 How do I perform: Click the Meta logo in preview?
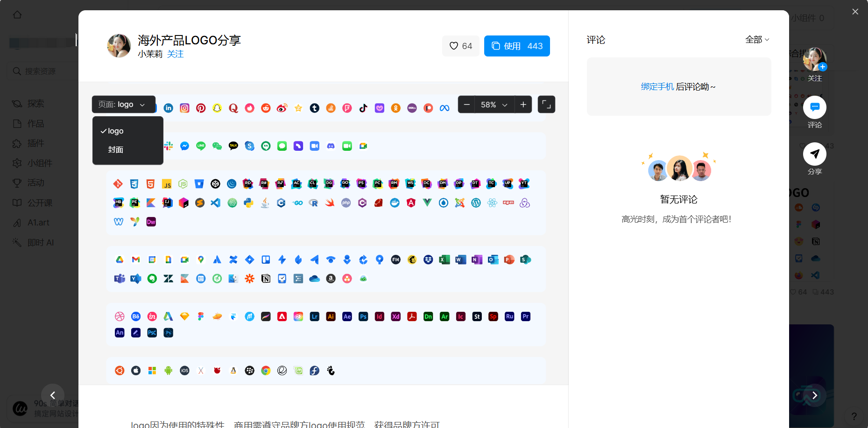(445, 108)
